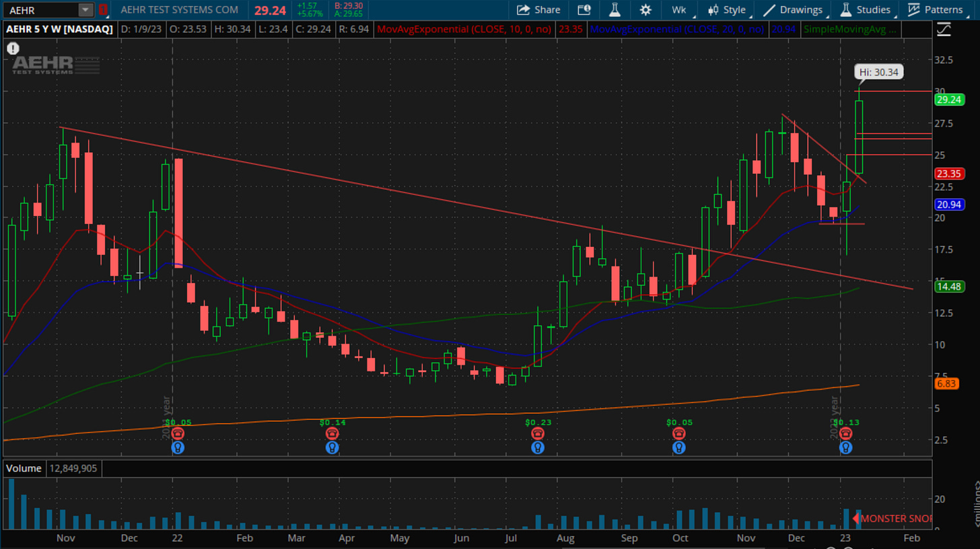Click the red clipboard icon beside the symbol box
The width and height of the screenshot is (980, 549).
coord(102,9)
